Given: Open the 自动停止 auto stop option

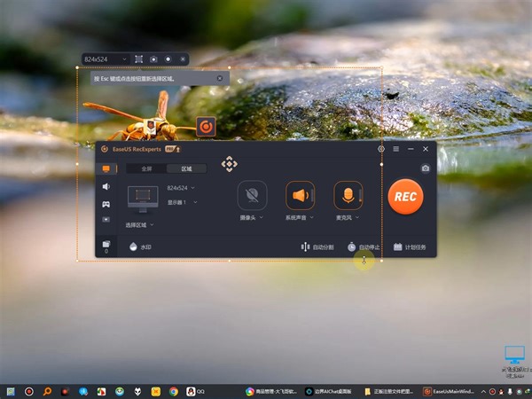Looking at the screenshot, I should [x=364, y=247].
